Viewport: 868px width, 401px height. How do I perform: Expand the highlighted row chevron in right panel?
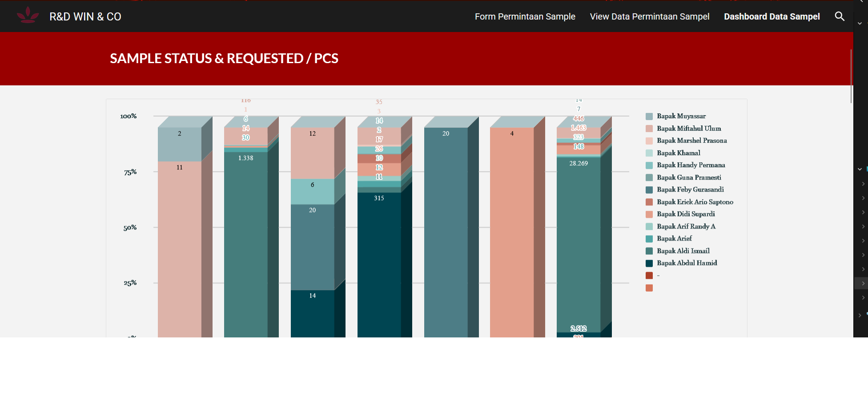(863, 283)
